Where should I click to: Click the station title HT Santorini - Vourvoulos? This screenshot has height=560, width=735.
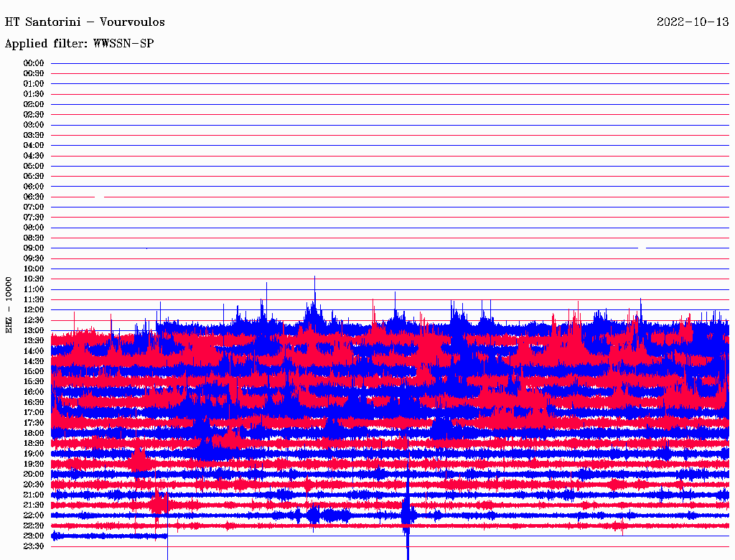(x=85, y=22)
